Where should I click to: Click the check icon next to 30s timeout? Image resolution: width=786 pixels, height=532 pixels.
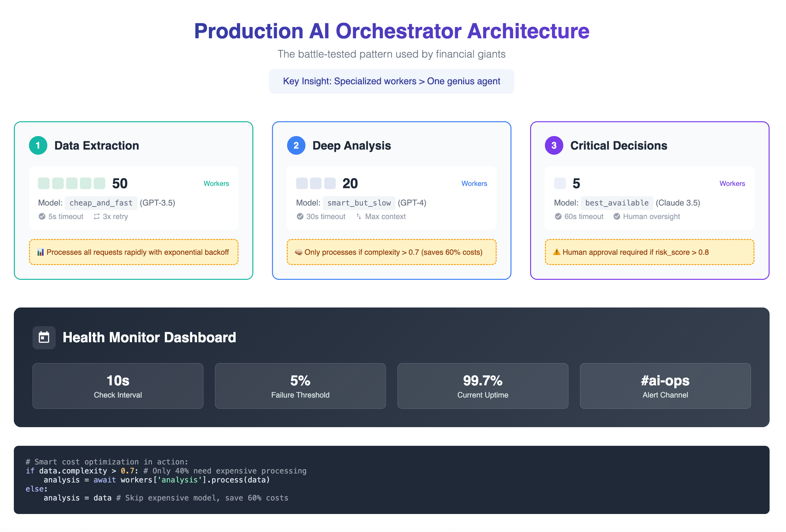click(300, 217)
